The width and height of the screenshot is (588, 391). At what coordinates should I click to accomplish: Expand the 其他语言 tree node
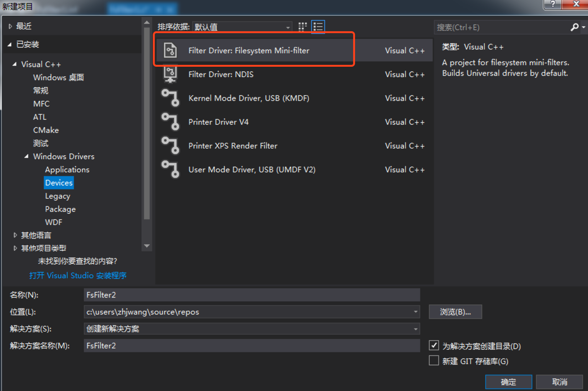(x=15, y=235)
